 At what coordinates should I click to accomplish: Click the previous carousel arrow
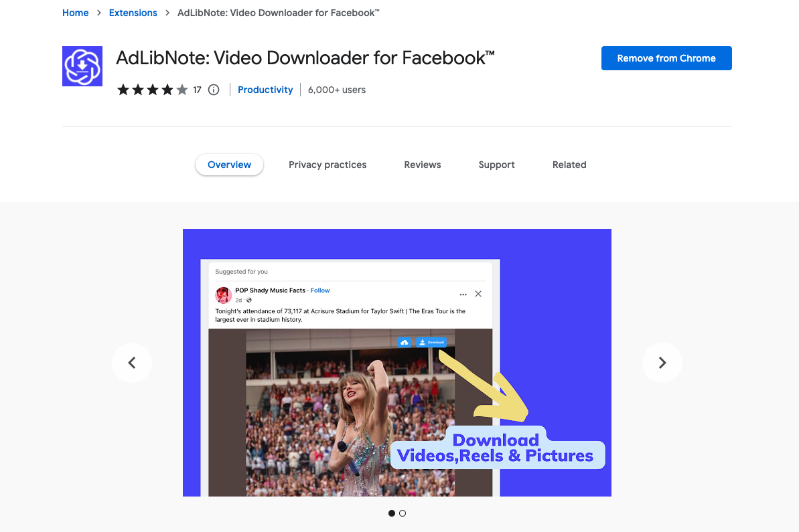(x=131, y=362)
